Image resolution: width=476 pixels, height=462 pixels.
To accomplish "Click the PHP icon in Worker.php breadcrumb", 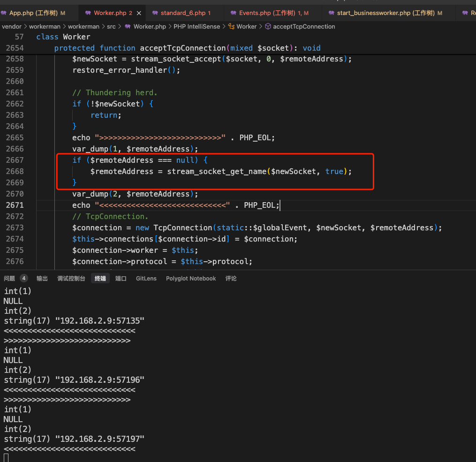I will [128, 26].
